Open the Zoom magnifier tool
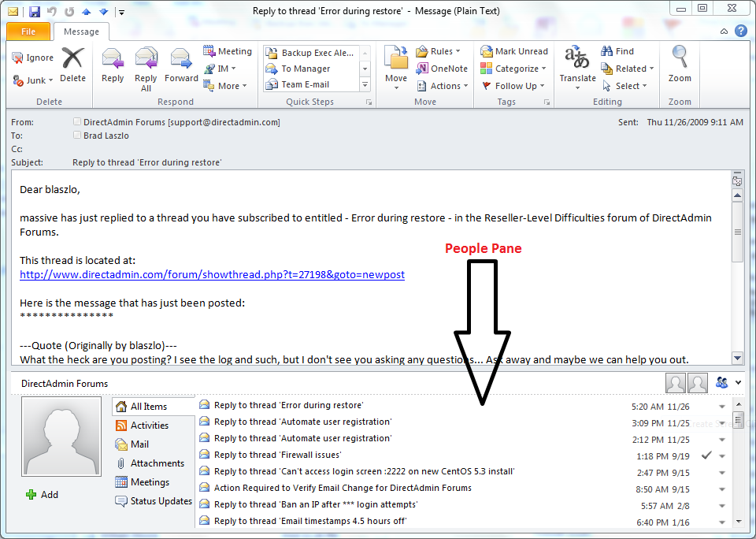 (x=680, y=64)
